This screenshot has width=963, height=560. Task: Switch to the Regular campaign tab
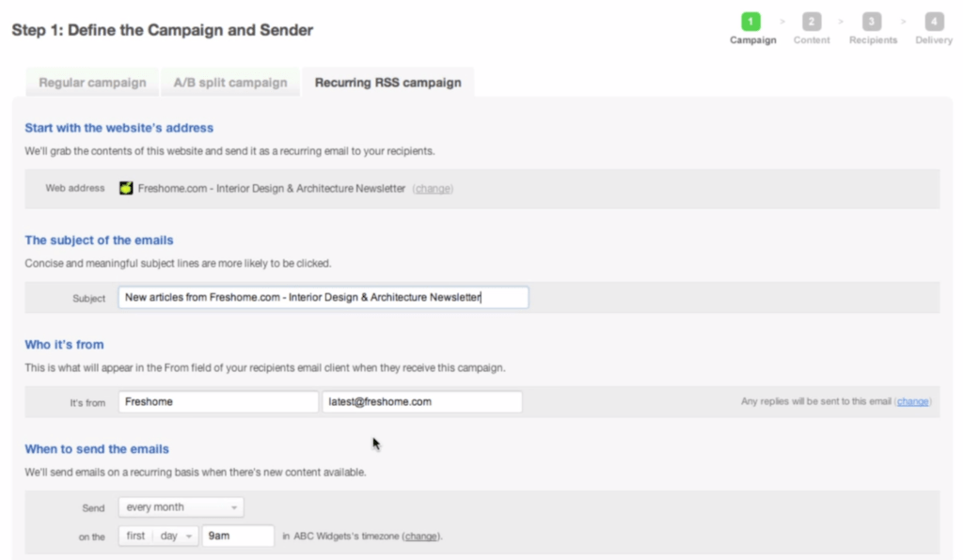pos(92,83)
